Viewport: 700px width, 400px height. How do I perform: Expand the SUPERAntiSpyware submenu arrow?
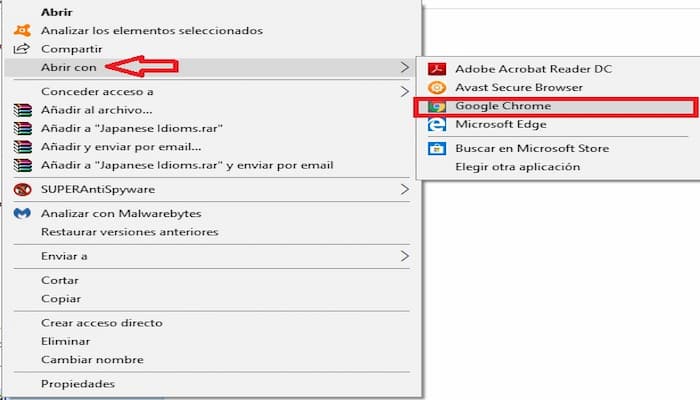click(x=404, y=189)
